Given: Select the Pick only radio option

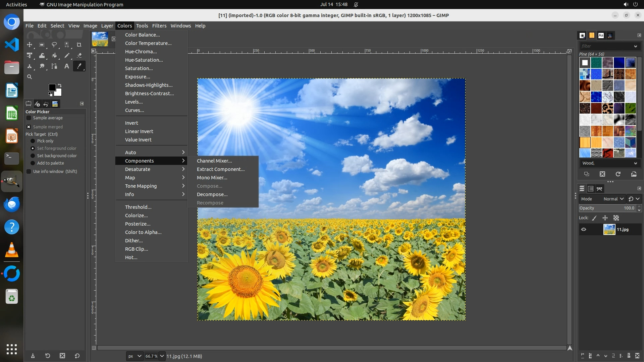Looking at the screenshot, I should (33, 141).
